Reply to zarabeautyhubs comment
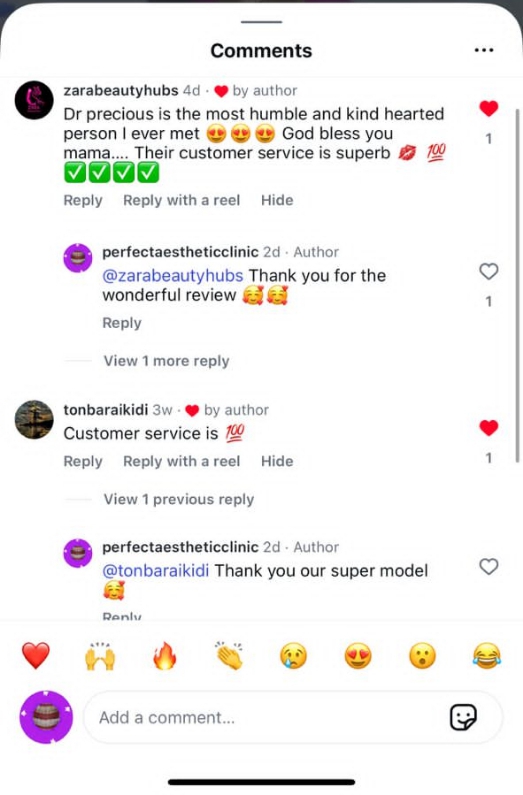This screenshot has width=523, height=795. click(x=83, y=200)
